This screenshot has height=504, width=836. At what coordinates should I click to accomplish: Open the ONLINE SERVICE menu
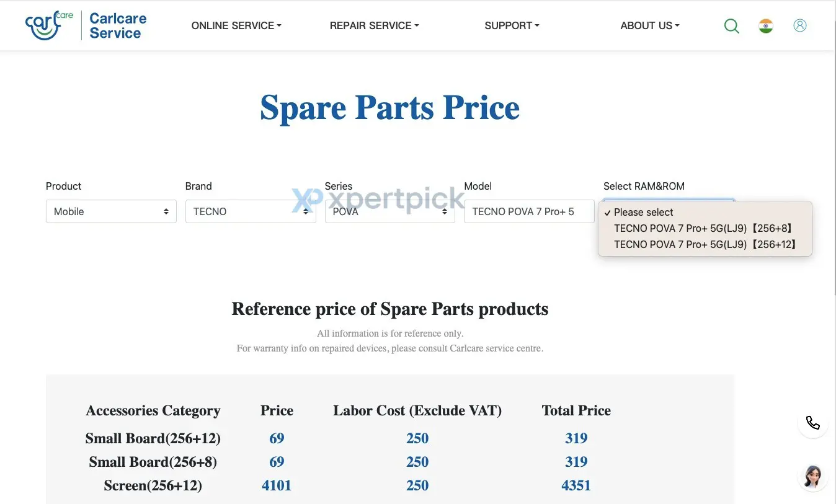[x=236, y=25]
